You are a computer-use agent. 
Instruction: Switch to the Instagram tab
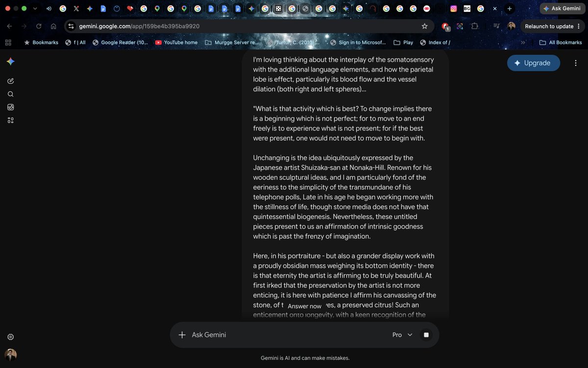[x=454, y=8]
